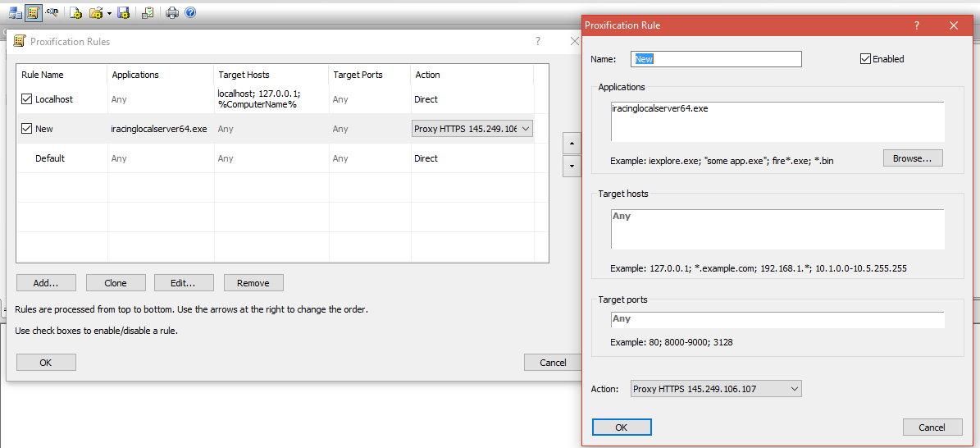980x448 pixels.
Task: Open Proxy Servers settings toolbar icon
Action: tap(15, 12)
